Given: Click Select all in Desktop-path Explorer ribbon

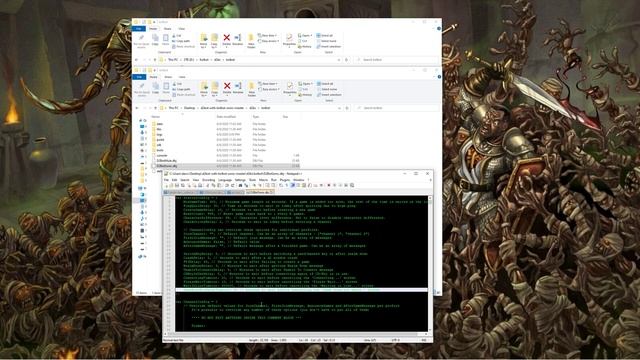Looking at the screenshot, I should coord(325,84).
